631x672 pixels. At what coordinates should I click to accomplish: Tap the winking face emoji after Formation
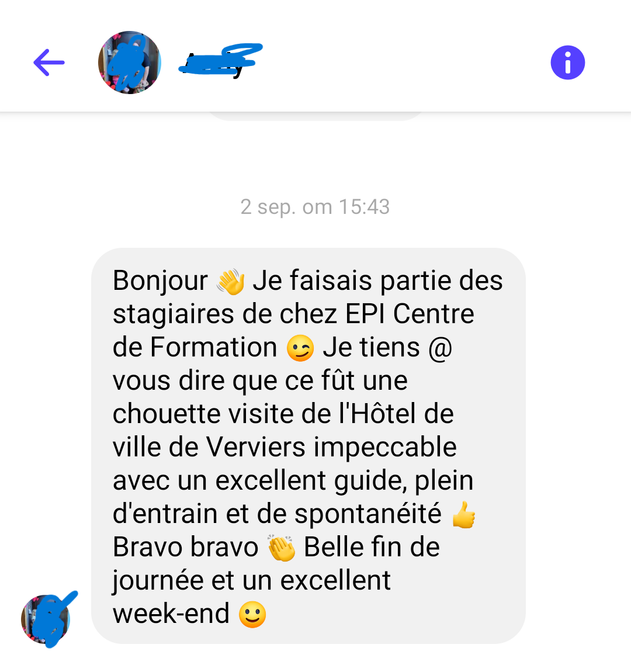tap(300, 348)
